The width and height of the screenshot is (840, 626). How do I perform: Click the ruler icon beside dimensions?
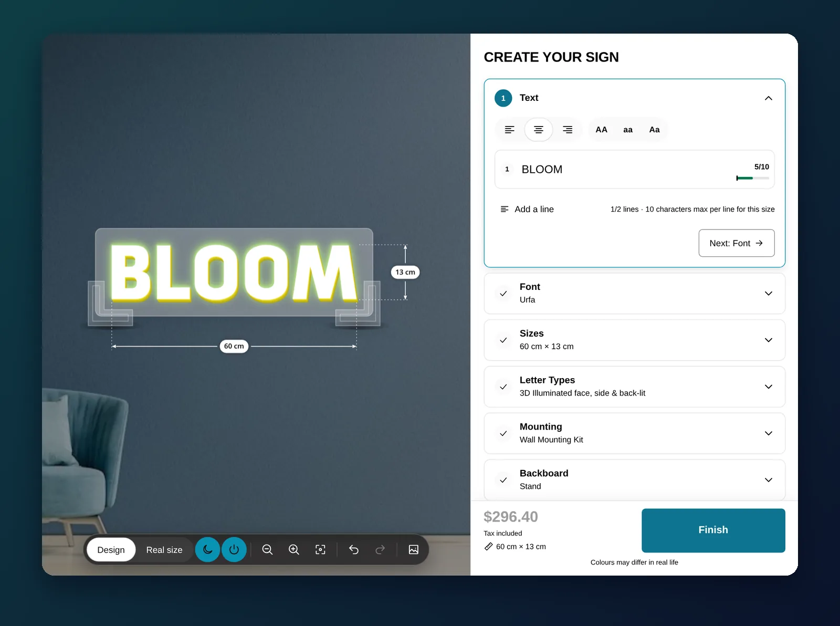tap(488, 547)
